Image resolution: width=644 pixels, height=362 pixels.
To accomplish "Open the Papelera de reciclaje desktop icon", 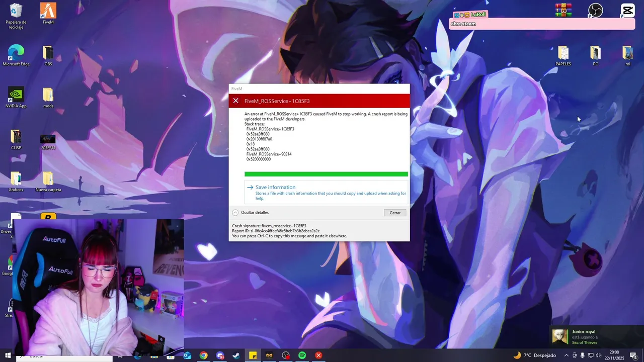I will tap(16, 16).
